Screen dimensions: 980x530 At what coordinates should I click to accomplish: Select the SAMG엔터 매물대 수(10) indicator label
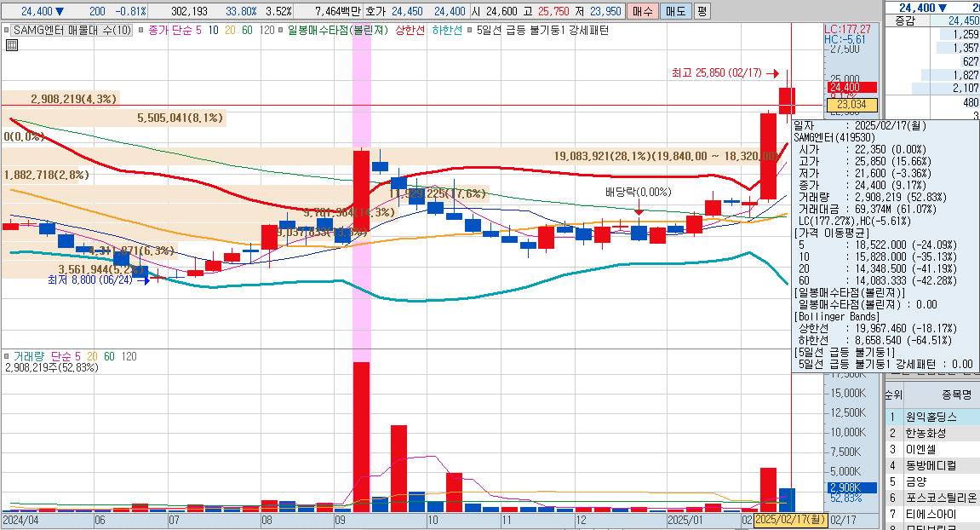point(72,30)
